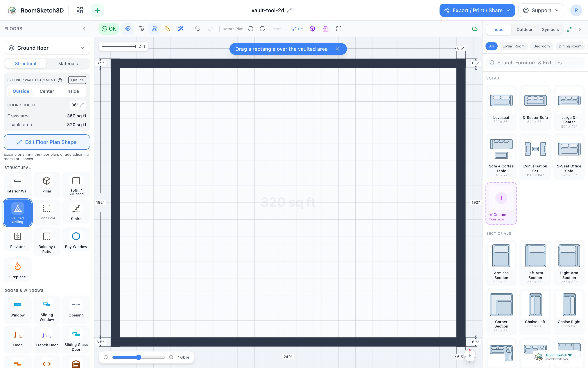Toggle the layers icon in toolbar
This screenshot has width=588, height=368.
(x=154, y=29)
